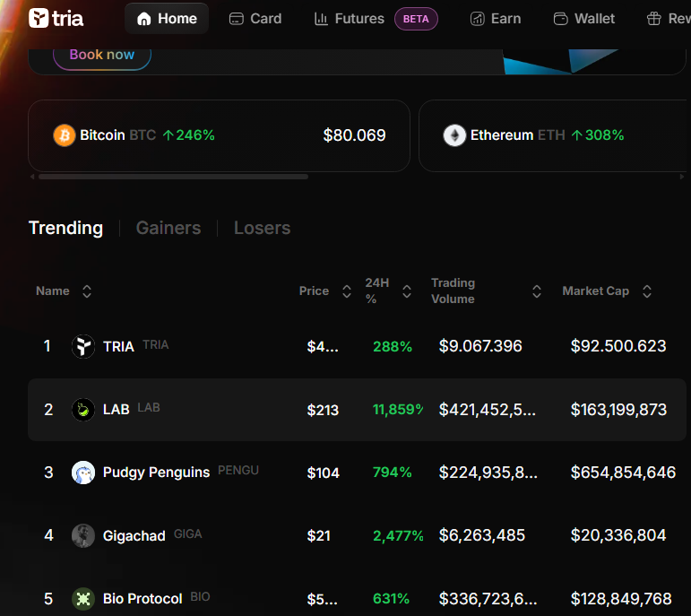Click the Pudgy Penguins token icon
The height and width of the screenshot is (616, 691).
[83, 473]
